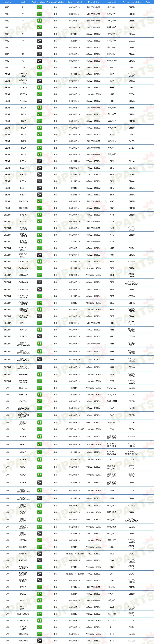Click the petrol icon in the SKODA FABIA 1.2 NJ3 row
This screenshot has width=154, height=644.
pyautogui.click(x=40, y=221)
